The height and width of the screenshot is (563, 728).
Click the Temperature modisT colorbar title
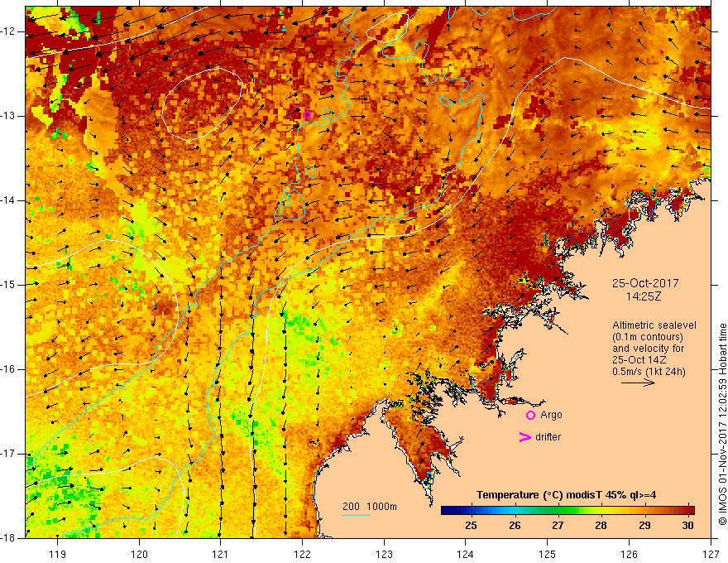pyautogui.click(x=567, y=495)
